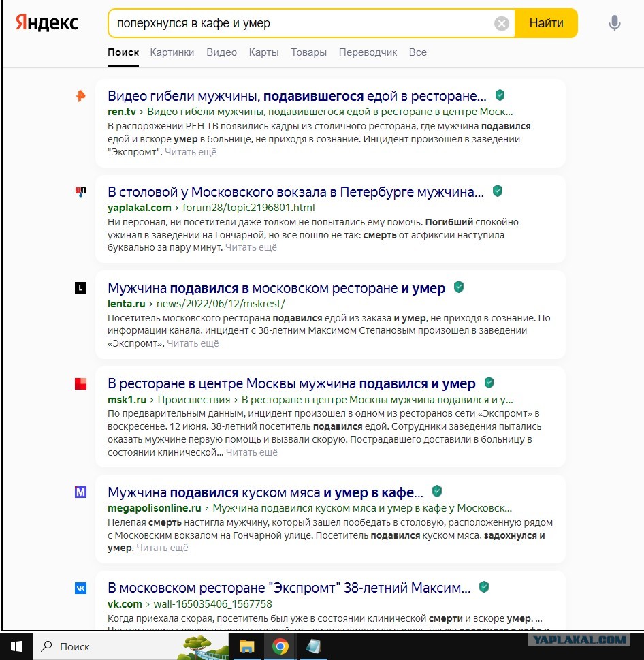Click the news/2022/06/12/mskrest/ breadcrumb
The width and height of the screenshot is (644, 660).
tap(221, 304)
